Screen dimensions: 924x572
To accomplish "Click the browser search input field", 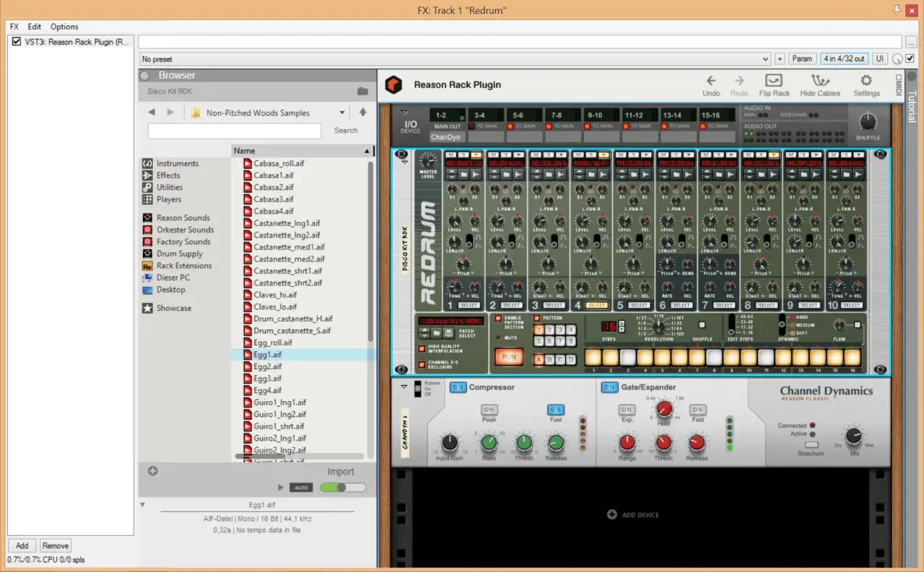I will pos(235,131).
